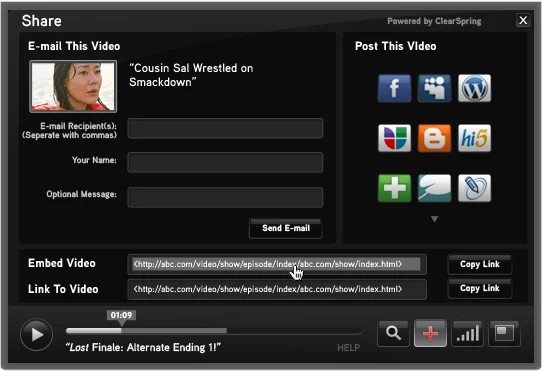The height and width of the screenshot is (371, 542).
Task: Click the 01:09 time marker
Action: click(121, 315)
